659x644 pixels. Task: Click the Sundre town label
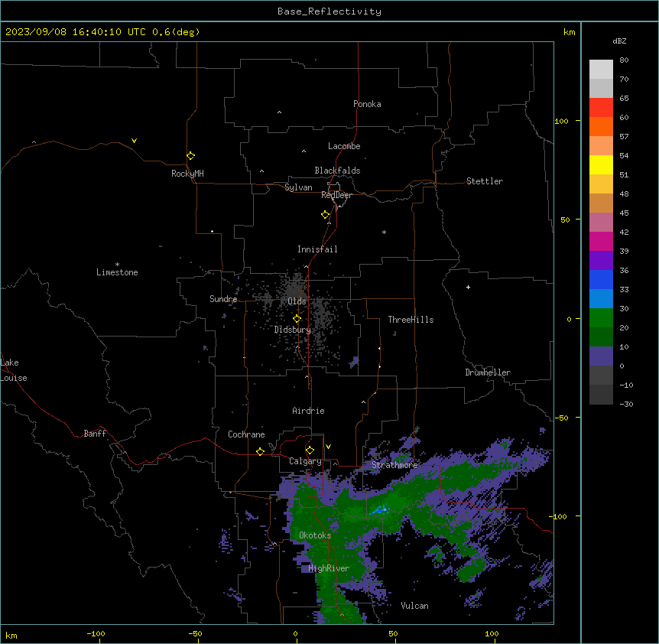(223, 299)
